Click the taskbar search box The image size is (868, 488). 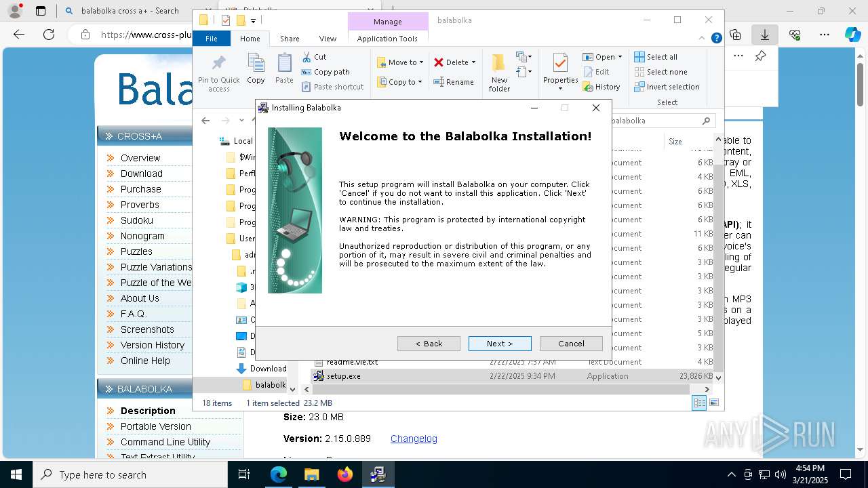(x=130, y=474)
